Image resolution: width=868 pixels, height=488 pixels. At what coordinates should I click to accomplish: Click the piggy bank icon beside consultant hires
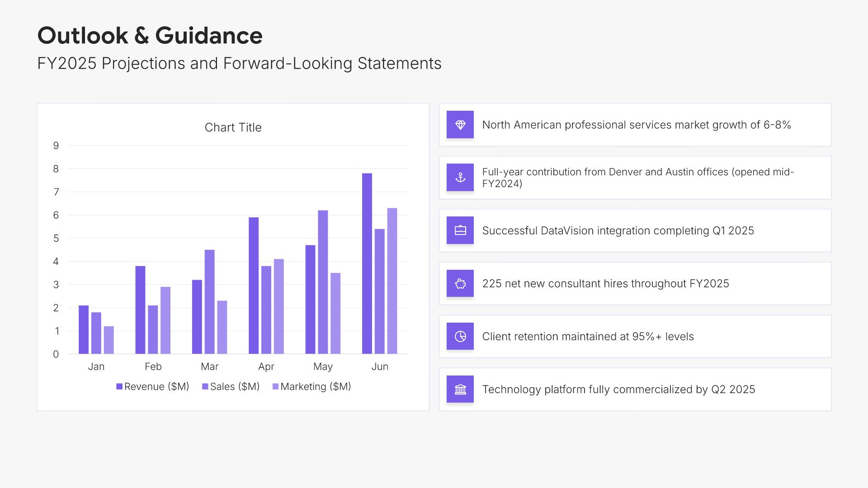click(460, 283)
